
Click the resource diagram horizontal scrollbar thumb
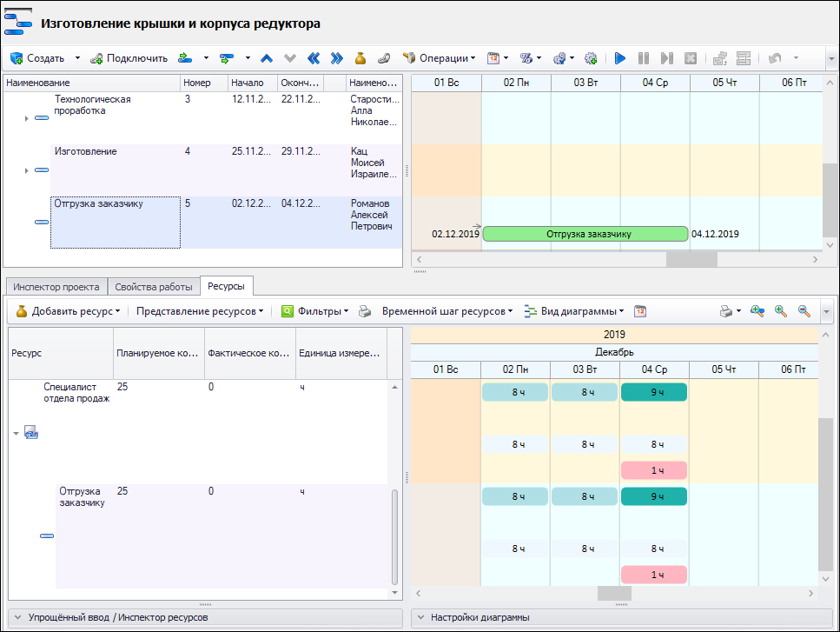[x=614, y=594]
